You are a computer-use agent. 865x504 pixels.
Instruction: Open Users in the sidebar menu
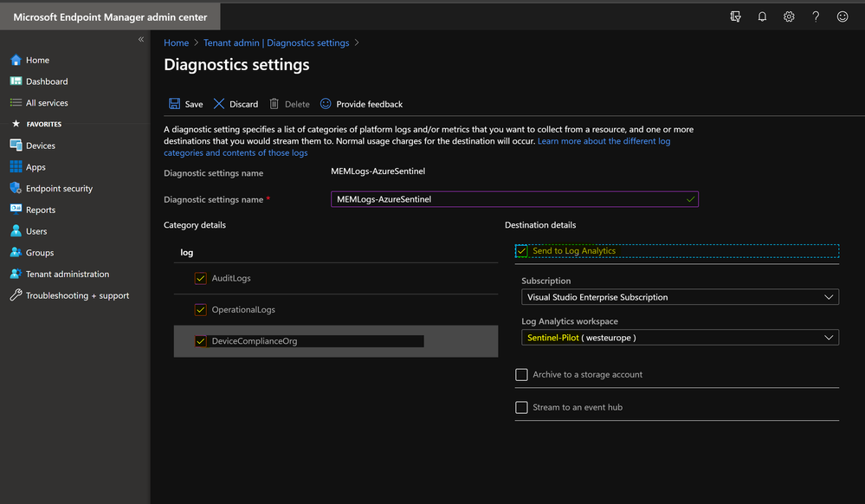pyautogui.click(x=36, y=231)
